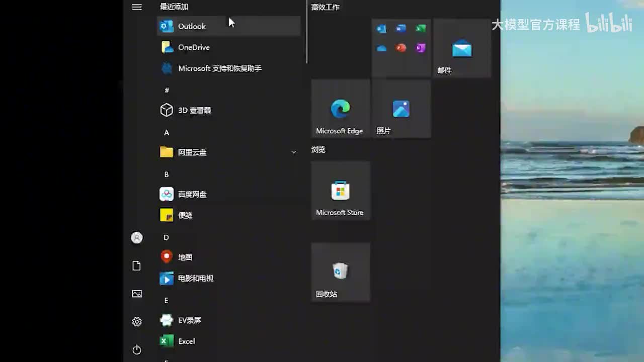This screenshot has height=362, width=644.
Task: Click OneNote icon in Office tile folder
Action: pos(421,48)
